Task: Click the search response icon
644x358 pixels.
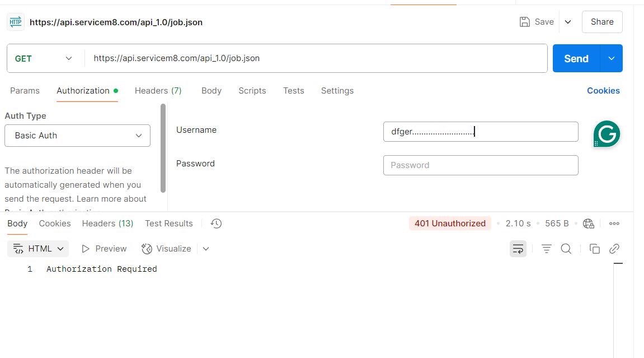Action: [566, 249]
